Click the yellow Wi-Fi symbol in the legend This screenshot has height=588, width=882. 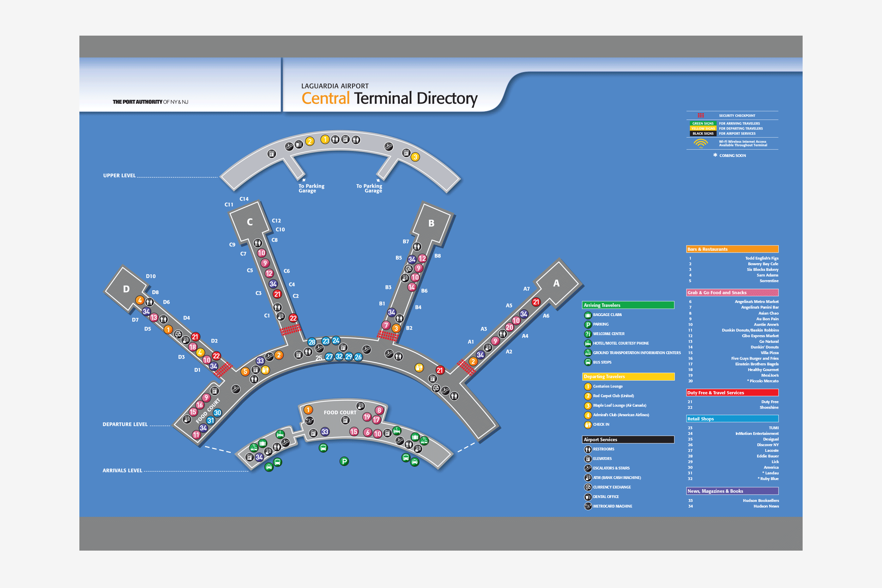coord(701,143)
